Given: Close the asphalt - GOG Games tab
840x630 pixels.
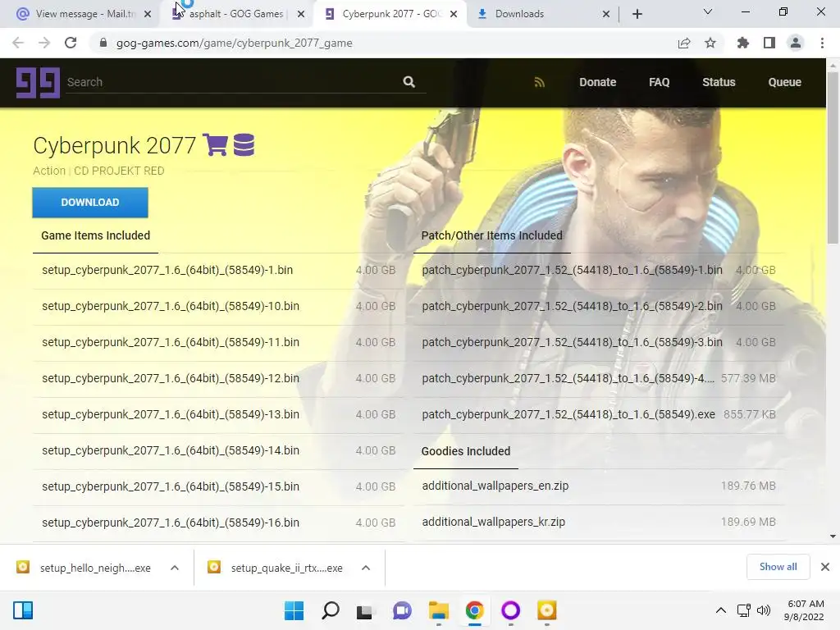Looking at the screenshot, I should coord(301,14).
